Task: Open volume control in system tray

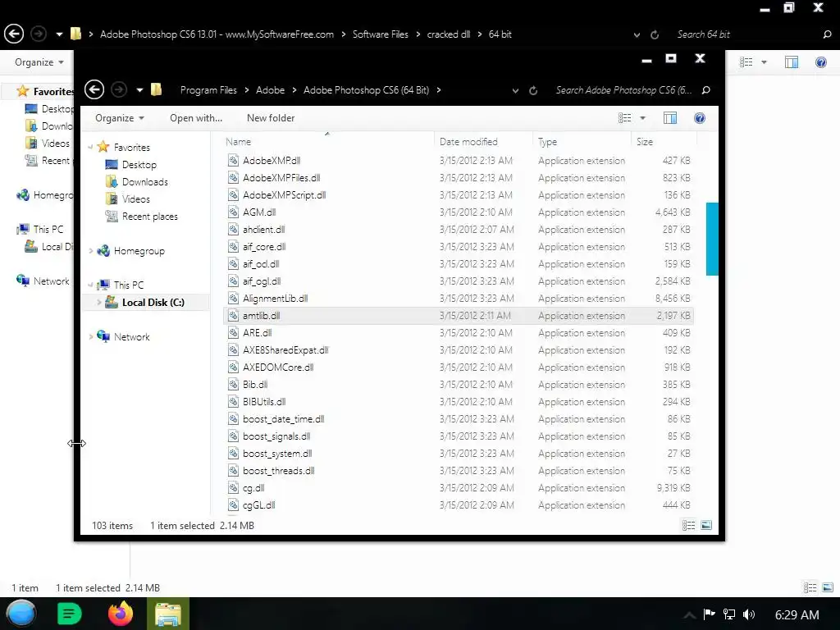Action: tap(749, 614)
